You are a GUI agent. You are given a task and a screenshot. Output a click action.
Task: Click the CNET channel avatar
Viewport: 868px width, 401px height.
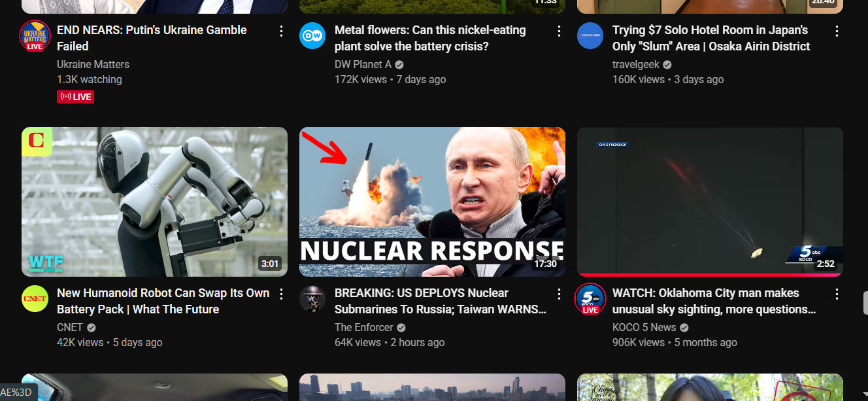click(35, 298)
